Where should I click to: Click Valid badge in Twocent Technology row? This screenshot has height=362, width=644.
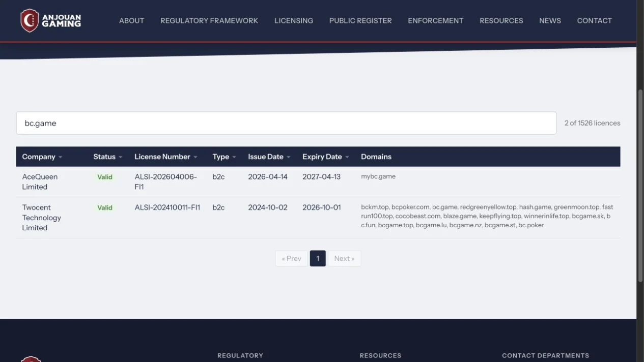click(105, 207)
